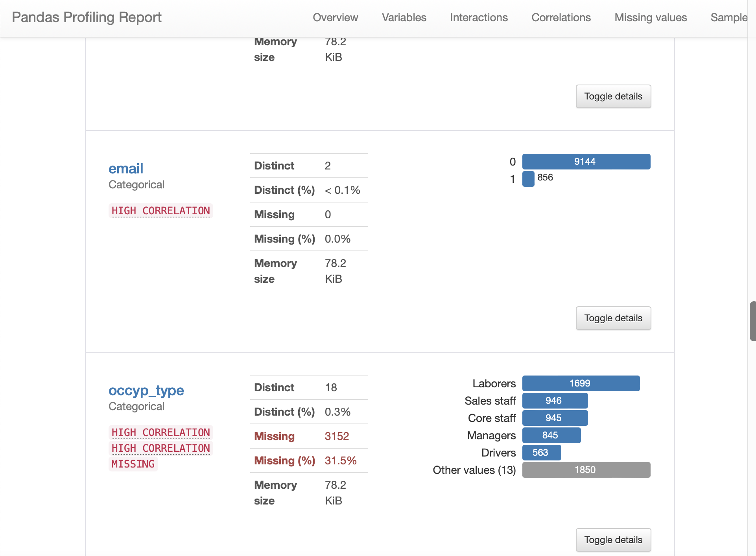The image size is (756, 556).
Task: Expand details of topmost variable card
Action: [x=613, y=96]
